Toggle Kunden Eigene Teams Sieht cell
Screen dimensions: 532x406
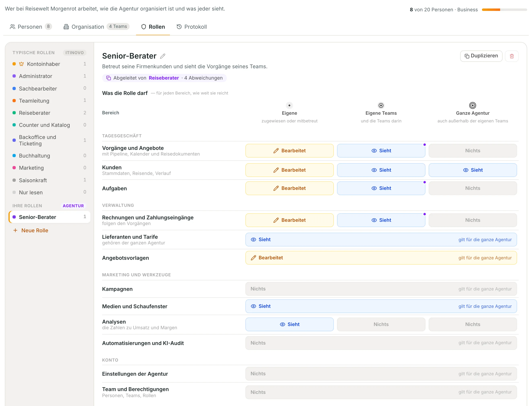click(x=381, y=170)
